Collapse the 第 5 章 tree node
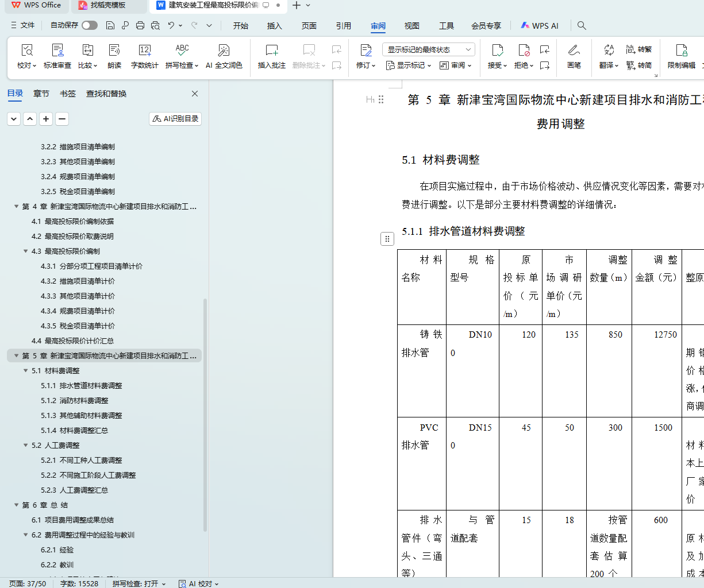The width and height of the screenshot is (704, 588). click(x=17, y=356)
